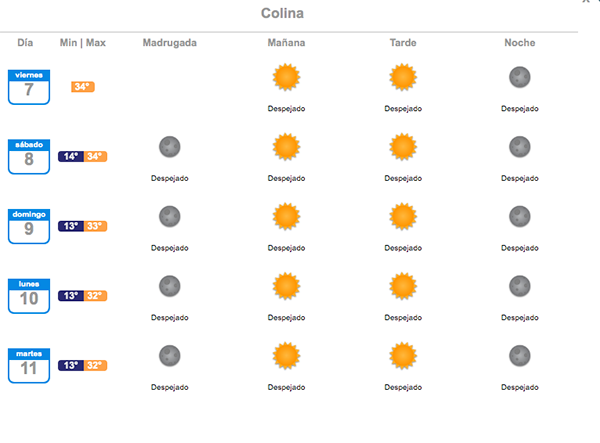Select the viernes 7 calendar tile
Screen dimensions: 600x443
tap(29, 87)
